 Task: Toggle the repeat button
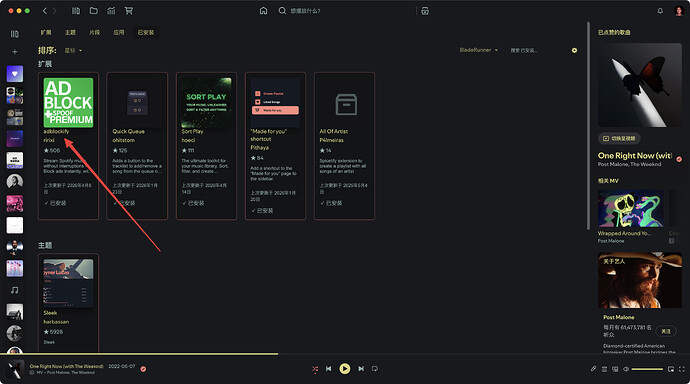[x=374, y=369]
